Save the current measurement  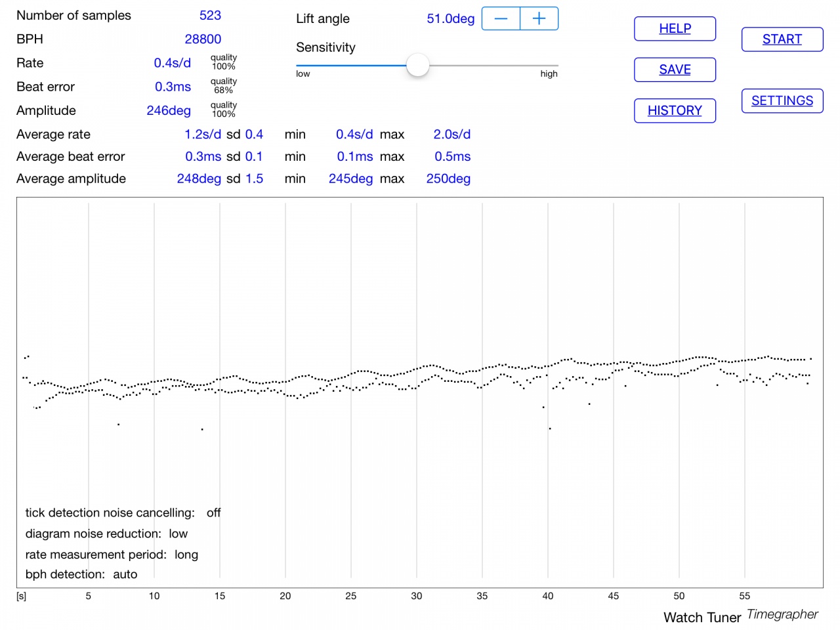coord(675,70)
